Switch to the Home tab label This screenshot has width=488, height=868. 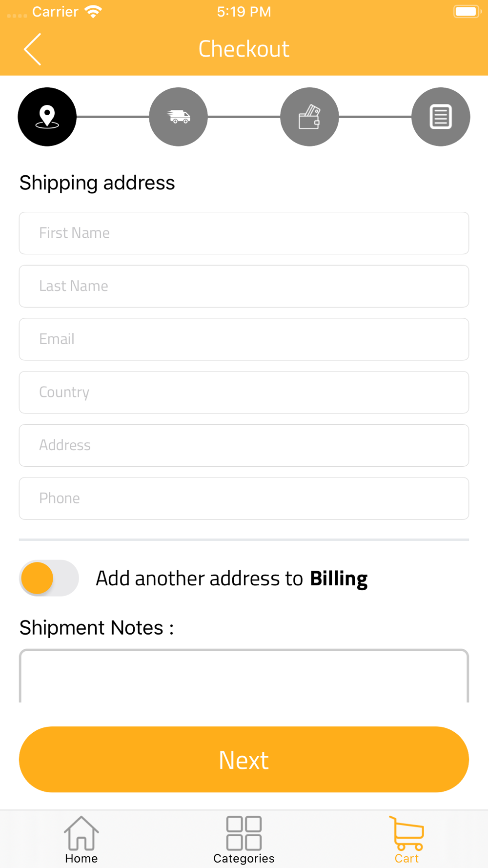(x=81, y=858)
